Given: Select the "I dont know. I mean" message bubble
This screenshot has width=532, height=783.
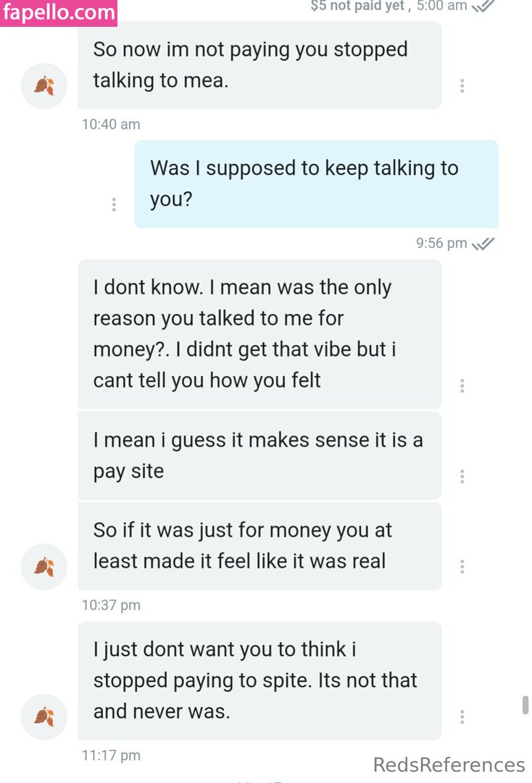Looking at the screenshot, I should point(259,333).
